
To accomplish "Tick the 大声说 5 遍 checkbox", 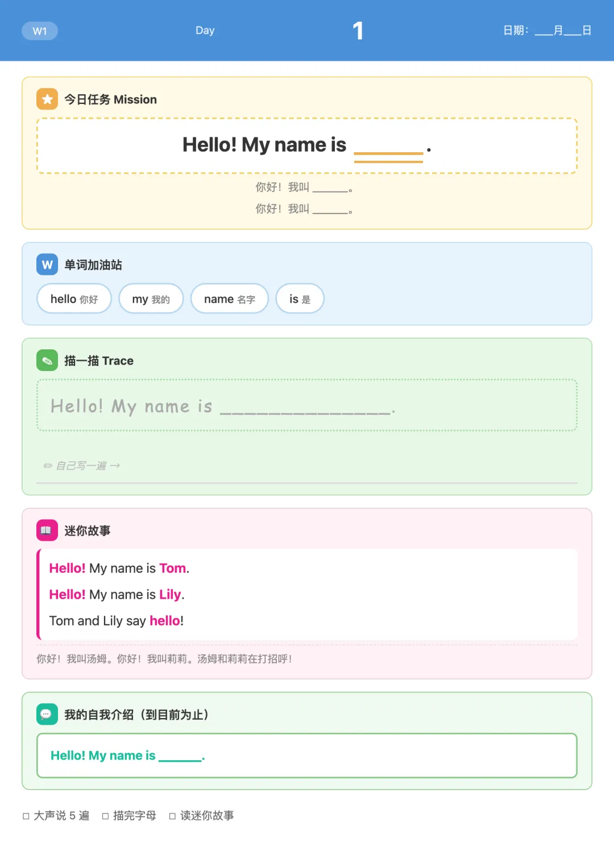I will [26, 816].
